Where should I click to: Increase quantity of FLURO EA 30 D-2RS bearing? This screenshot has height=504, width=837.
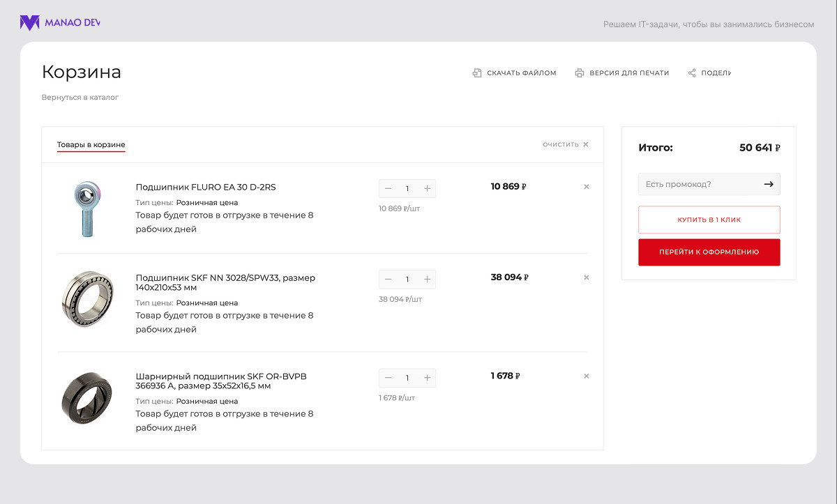tap(428, 188)
